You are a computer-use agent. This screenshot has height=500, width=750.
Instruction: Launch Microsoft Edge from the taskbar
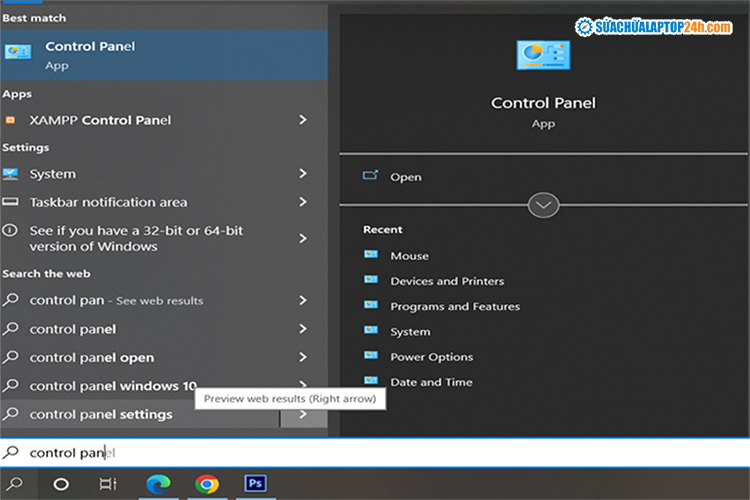pyautogui.click(x=158, y=484)
